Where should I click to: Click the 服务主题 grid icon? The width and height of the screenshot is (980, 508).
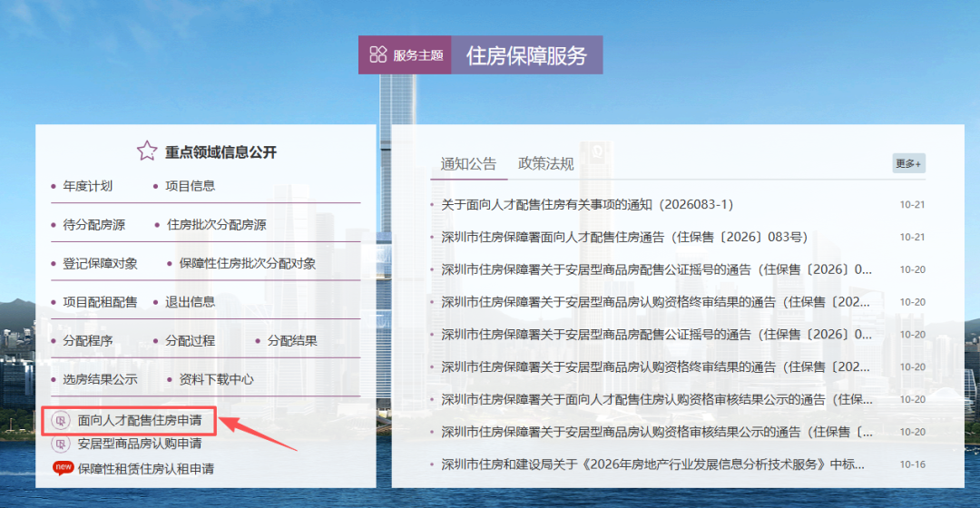pyautogui.click(x=378, y=54)
